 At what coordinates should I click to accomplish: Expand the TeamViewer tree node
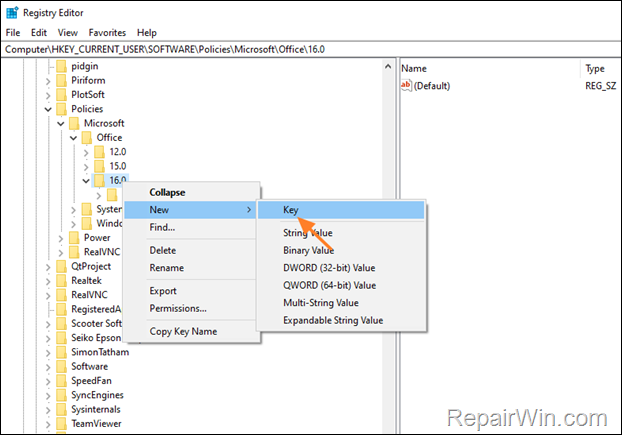pos(48,424)
